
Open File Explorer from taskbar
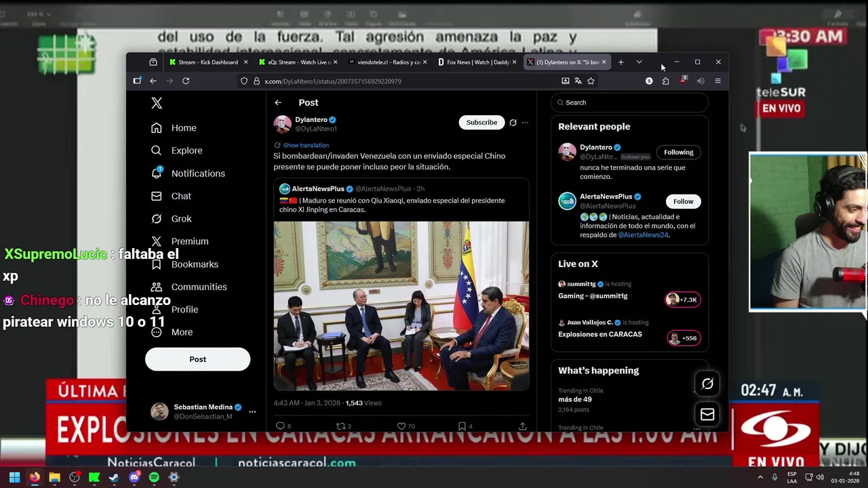54,477
